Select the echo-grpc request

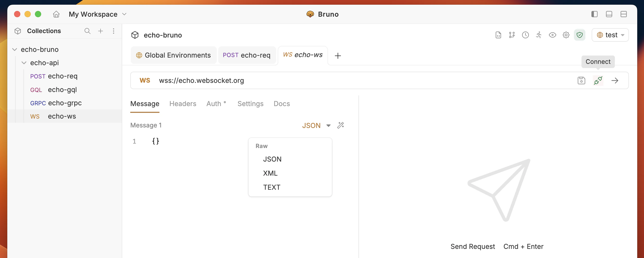pyautogui.click(x=65, y=103)
